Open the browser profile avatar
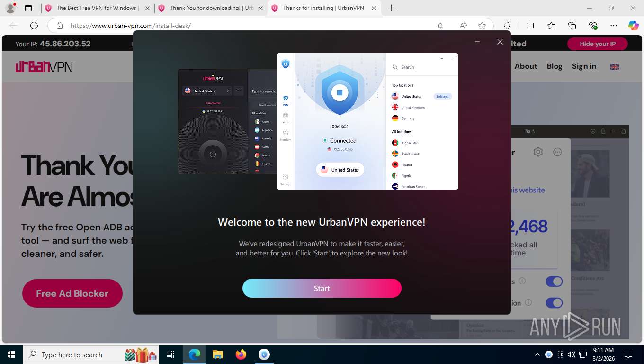 click(x=10, y=8)
